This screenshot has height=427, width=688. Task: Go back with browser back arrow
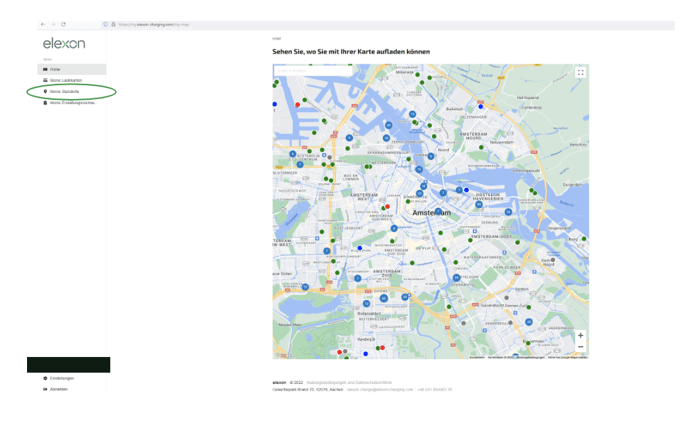tap(43, 25)
